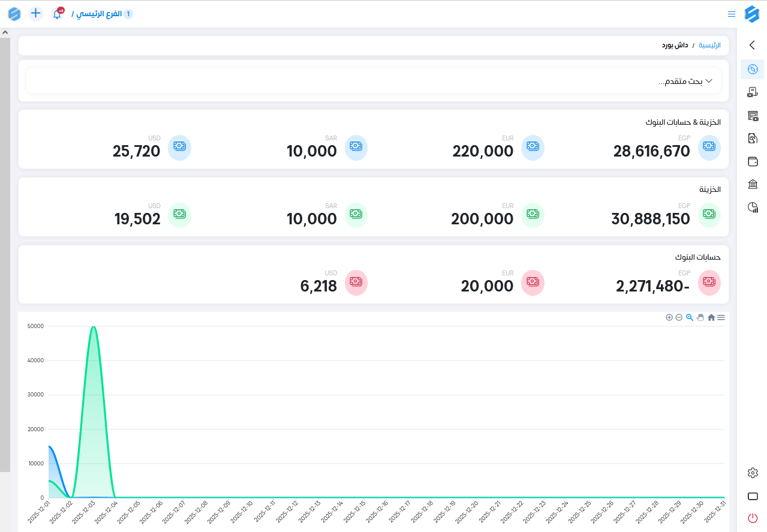Toggle the chart panning hand tool

pyautogui.click(x=700, y=317)
